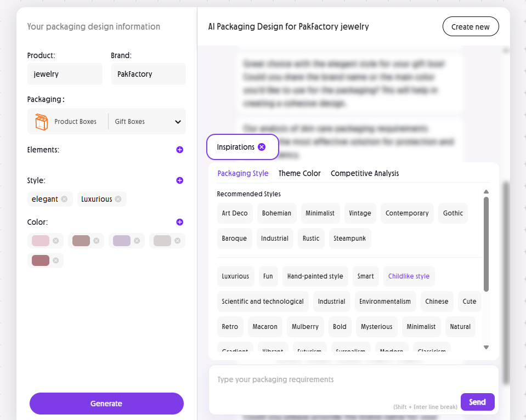Select the light purple color swatch
The width and height of the screenshot is (526, 420).
[122, 240]
